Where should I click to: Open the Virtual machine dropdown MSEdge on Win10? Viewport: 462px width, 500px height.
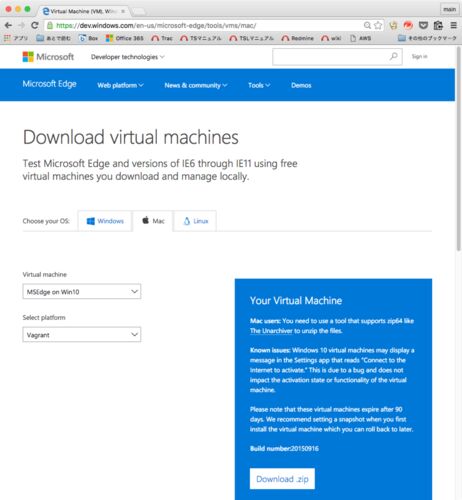coord(82,292)
